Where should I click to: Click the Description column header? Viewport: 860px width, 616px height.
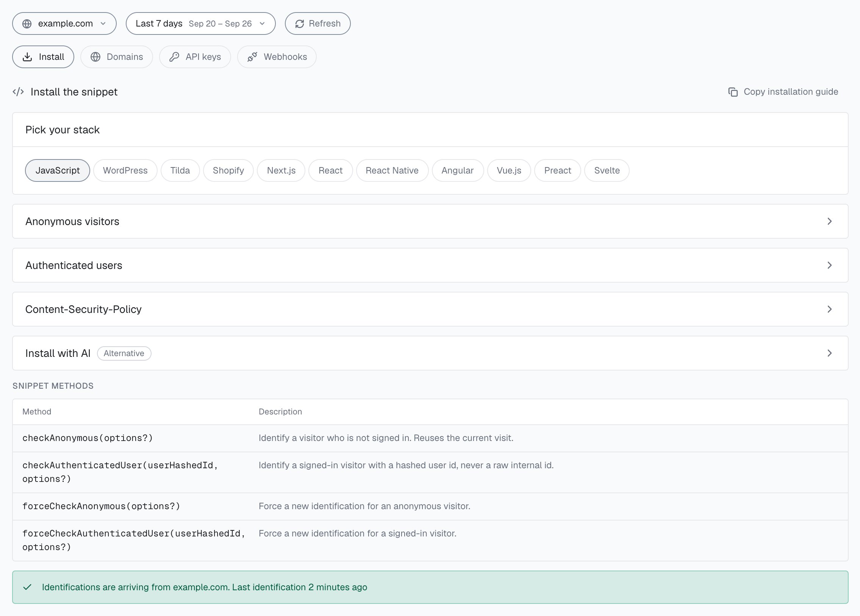(280, 412)
